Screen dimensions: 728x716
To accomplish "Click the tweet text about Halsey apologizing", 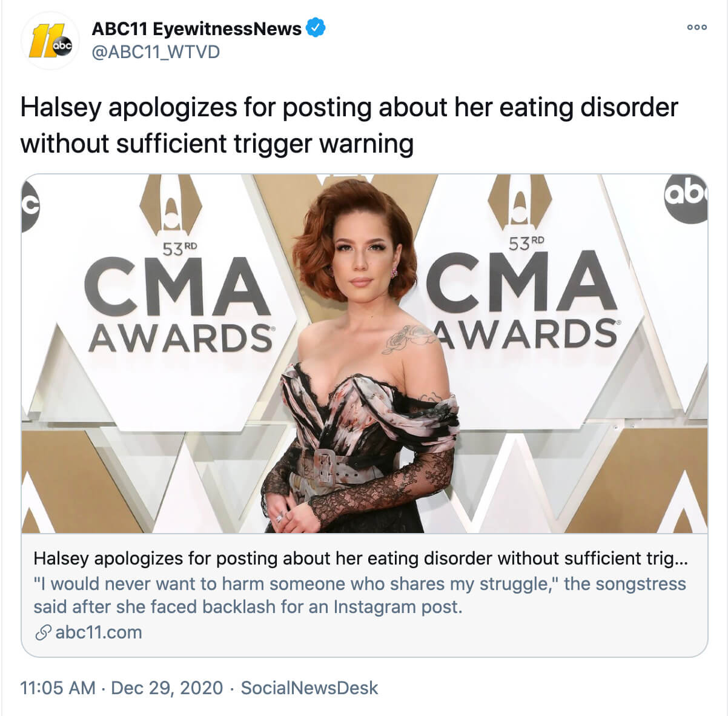I will [x=349, y=125].
